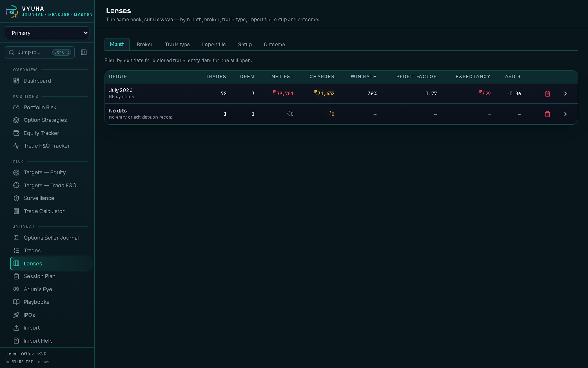Image resolution: width=588 pixels, height=368 pixels.
Task: Go to the Session Plan page
Action: click(x=51, y=276)
